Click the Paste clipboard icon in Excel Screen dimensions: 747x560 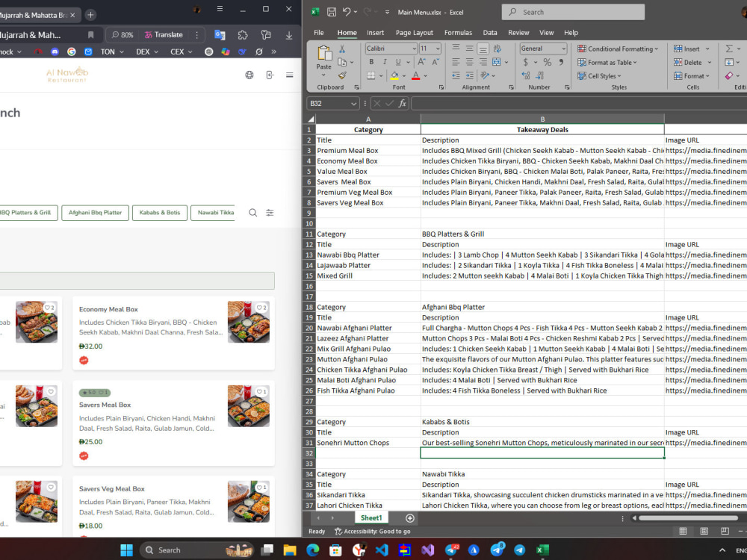pyautogui.click(x=324, y=53)
